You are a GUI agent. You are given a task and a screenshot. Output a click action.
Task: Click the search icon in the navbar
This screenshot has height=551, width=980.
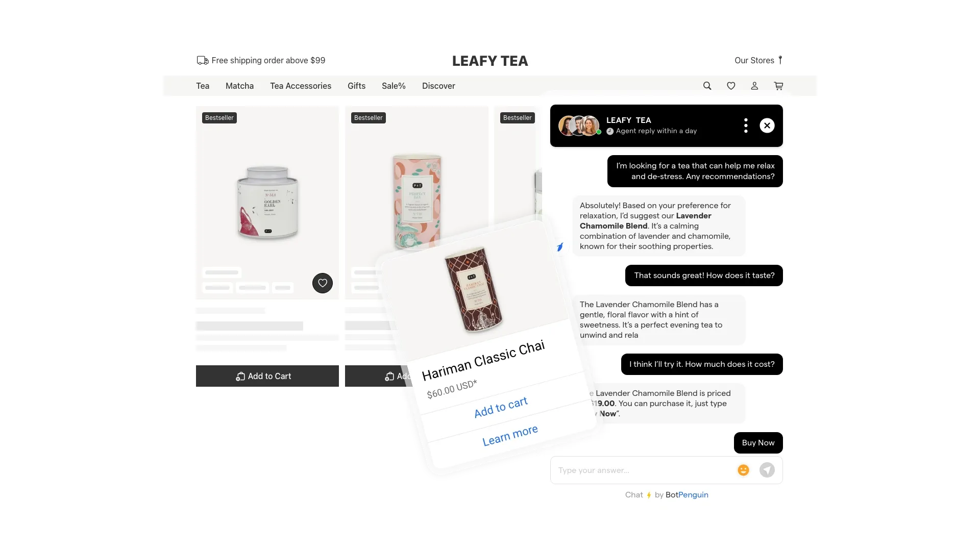707,85
